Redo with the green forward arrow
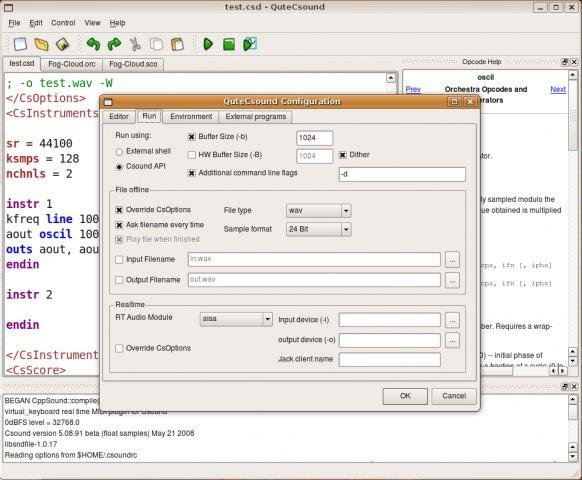This screenshot has height=480, width=582. pyautogui.click(x=114, y=45)
